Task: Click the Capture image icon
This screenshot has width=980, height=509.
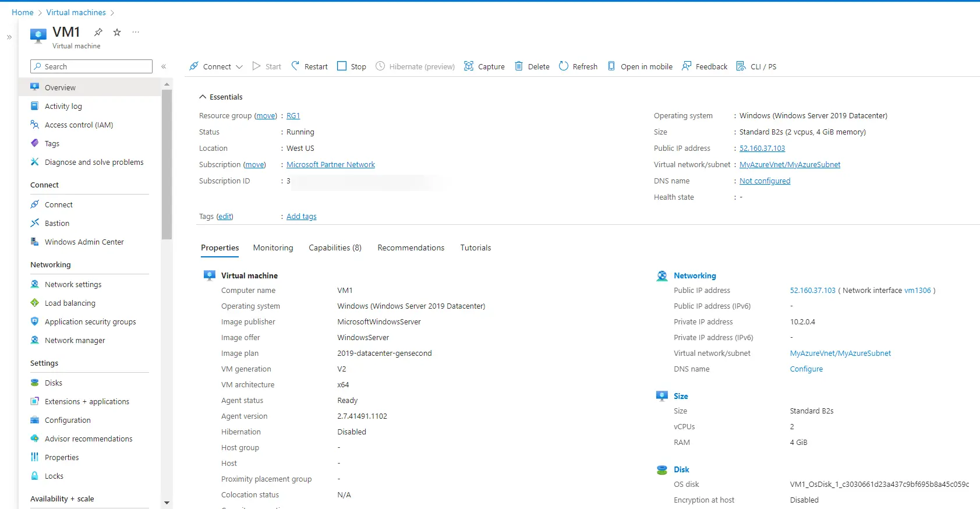Action: click(x=469, y=66)
